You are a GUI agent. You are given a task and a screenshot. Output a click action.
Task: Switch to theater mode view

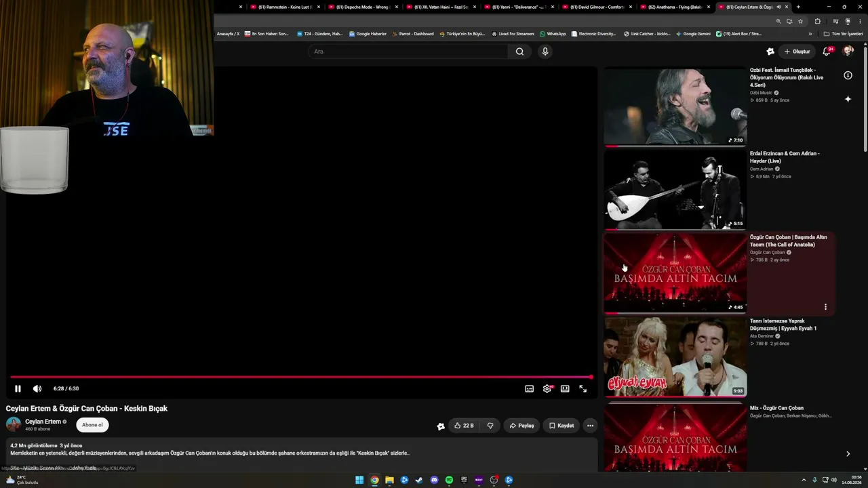point(565,388)
